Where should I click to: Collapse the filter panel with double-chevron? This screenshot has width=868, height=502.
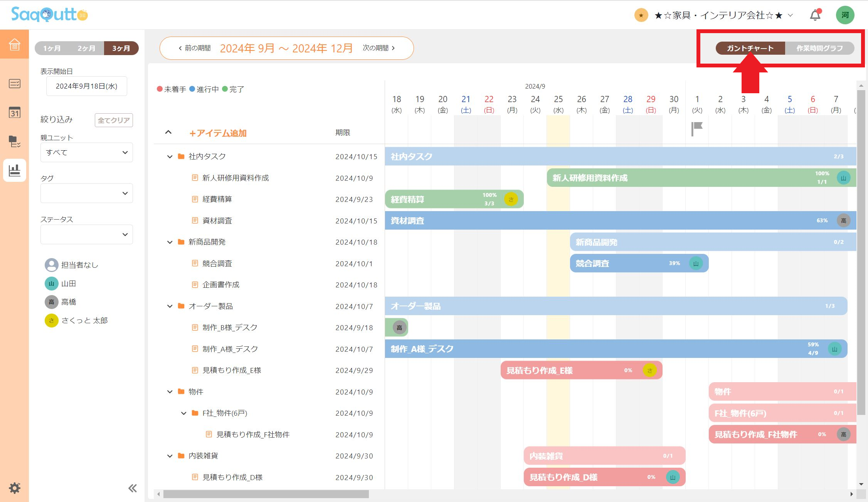point(132,489)
